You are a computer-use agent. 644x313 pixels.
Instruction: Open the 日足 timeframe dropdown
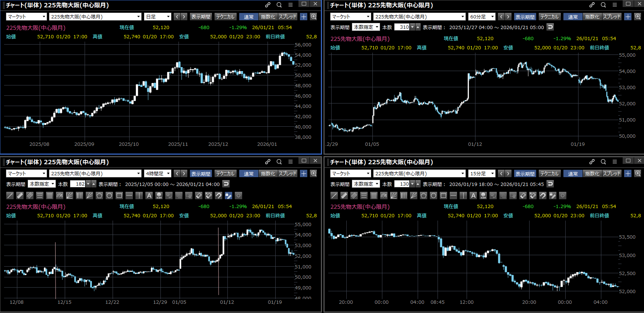[158, 17]
